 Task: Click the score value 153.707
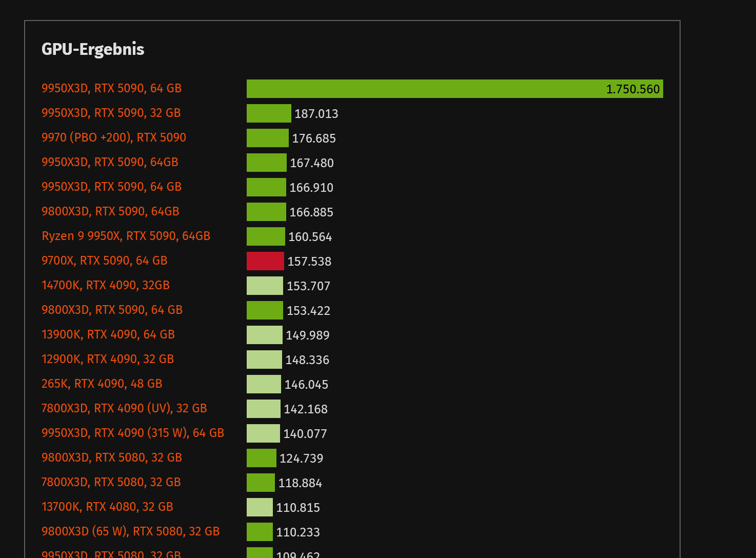pos(308,286)
